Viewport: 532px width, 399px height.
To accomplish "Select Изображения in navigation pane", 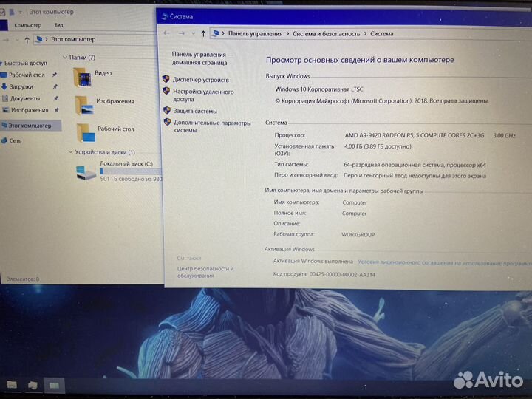I will [30, 110].
